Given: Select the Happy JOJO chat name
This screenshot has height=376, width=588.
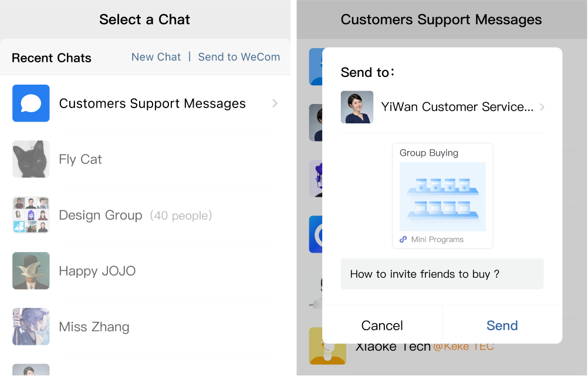Looking at the screenshot, I should (x=97, y=271).
